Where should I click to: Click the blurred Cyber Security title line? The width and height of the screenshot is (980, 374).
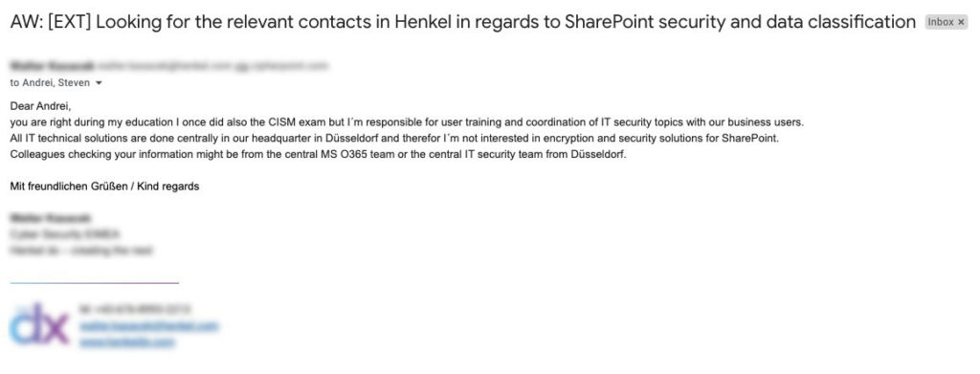coord(65,234)
